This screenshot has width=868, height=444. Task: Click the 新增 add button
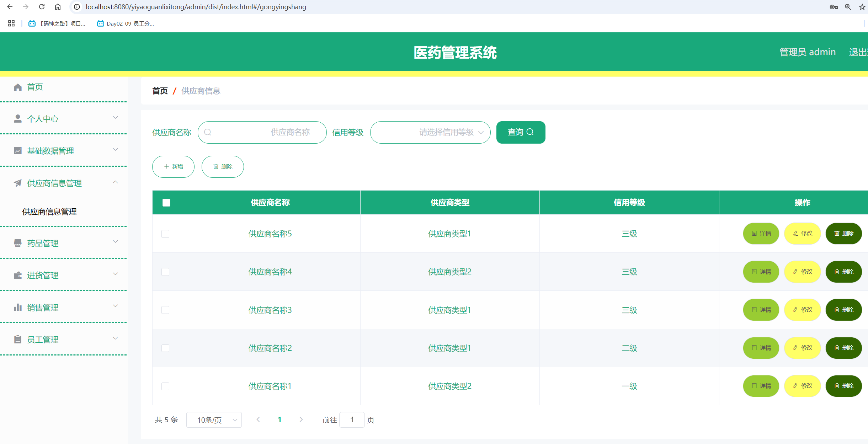173,166
